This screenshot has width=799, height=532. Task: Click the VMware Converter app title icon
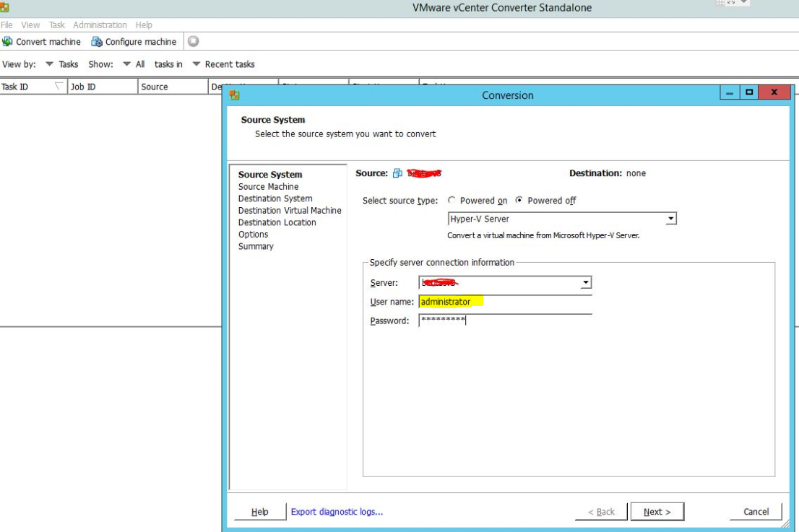pyautogui.click(x=4, y=7)
